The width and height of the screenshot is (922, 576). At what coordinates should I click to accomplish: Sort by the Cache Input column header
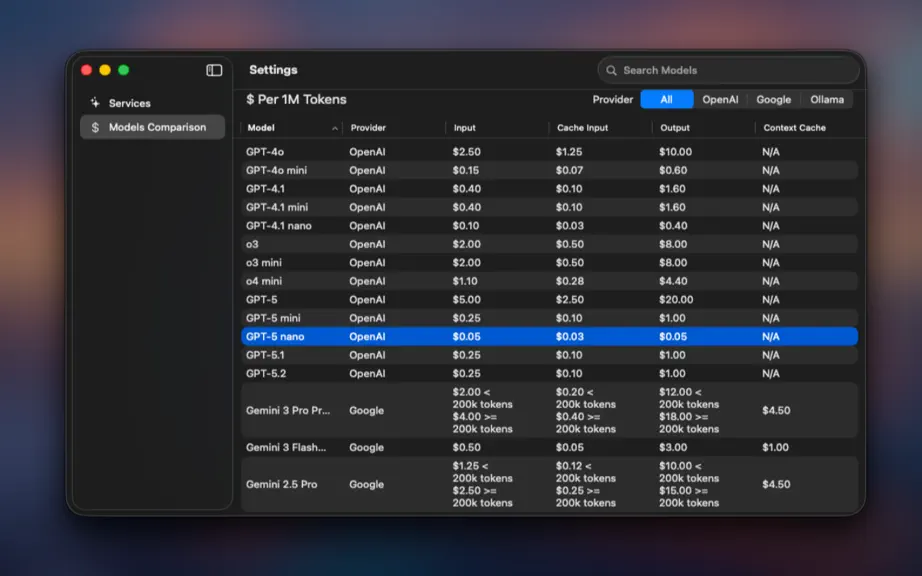582,128
